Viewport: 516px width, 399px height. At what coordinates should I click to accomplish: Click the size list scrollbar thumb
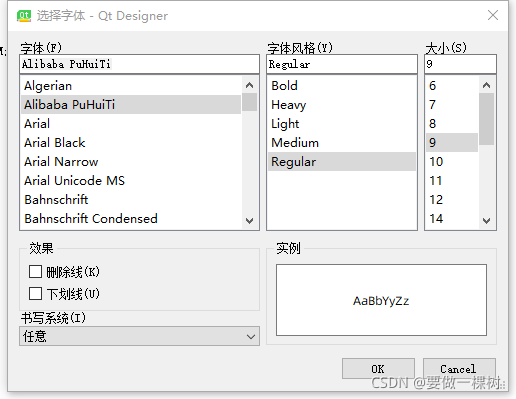(x=486, y=119)
